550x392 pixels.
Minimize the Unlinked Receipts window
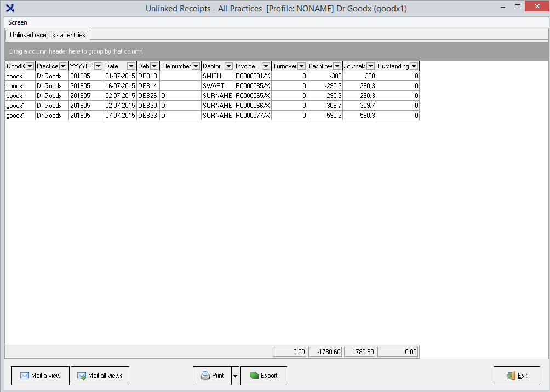(503, 7)
